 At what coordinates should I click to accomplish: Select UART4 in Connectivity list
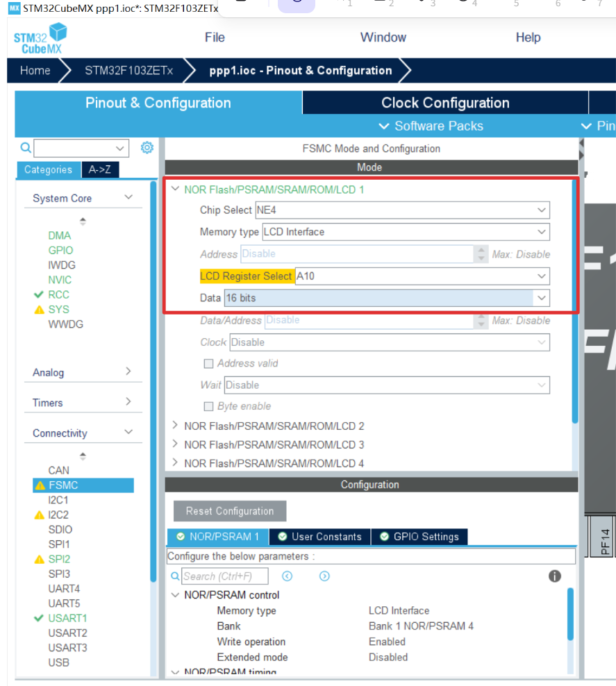coord(64,589)
